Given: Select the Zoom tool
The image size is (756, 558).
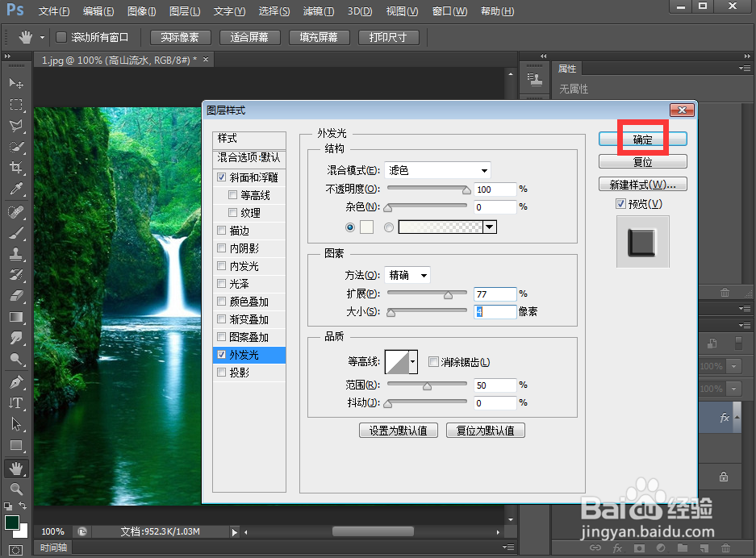Looking at the screenshot, I should pos(16,489).
